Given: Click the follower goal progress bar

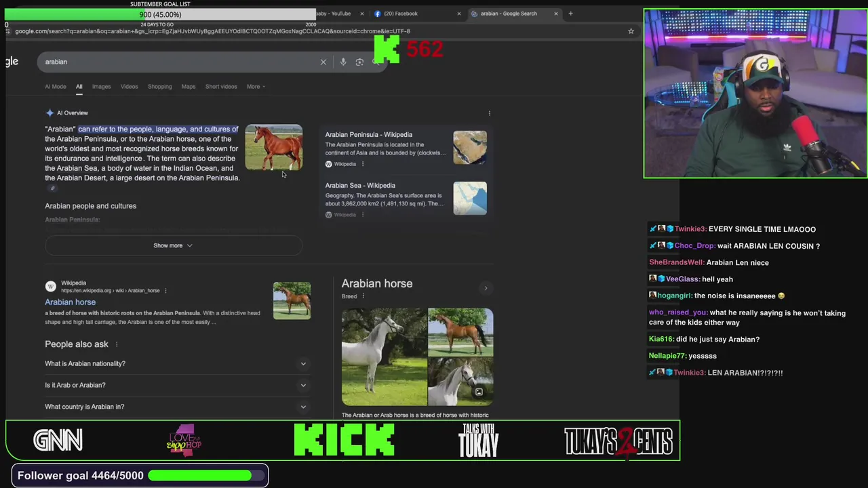Looking at the screenshot, I should tap(206, 476).
